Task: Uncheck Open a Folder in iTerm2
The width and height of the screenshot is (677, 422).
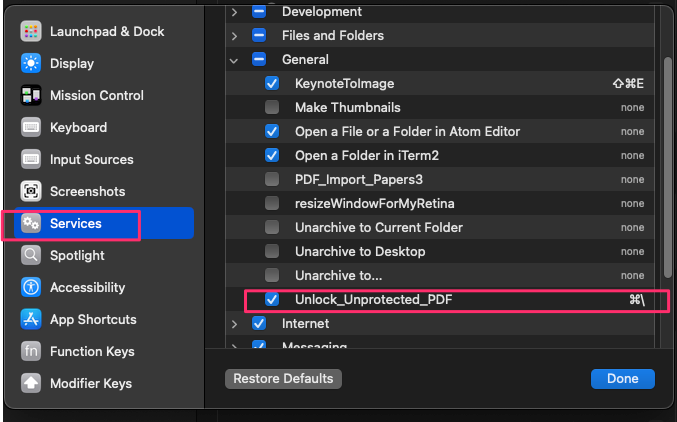Action: point(272,155)
